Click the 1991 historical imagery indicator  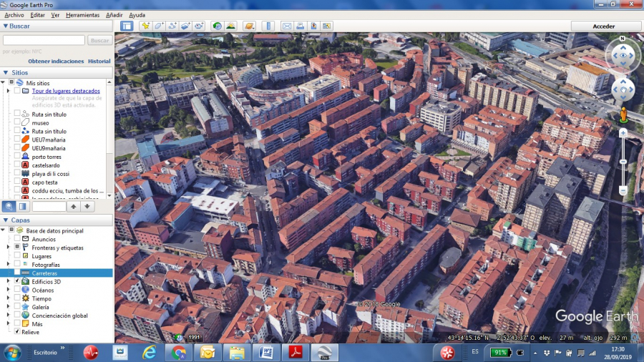click(x=194, y=338)
